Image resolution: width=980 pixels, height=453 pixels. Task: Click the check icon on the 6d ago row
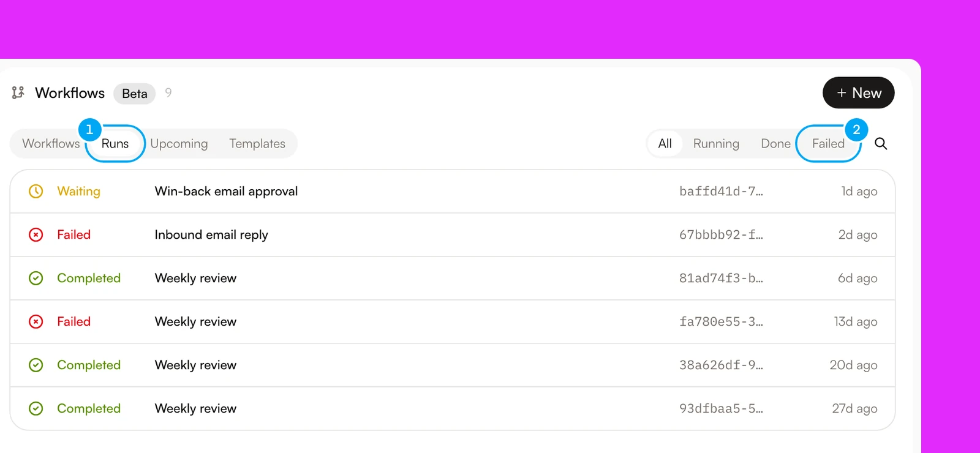36,278
